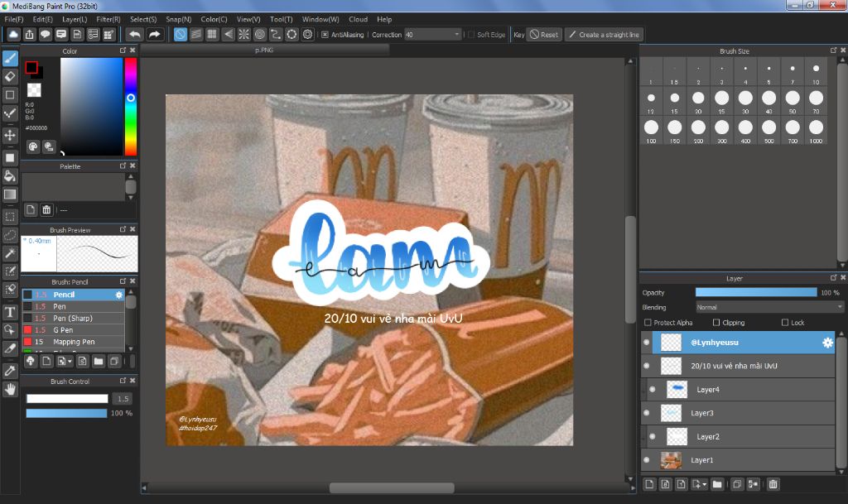Select the Lasso selection tool
This screenshot has width=848, height=504.
pyautogui.click(x=10, y=236)
